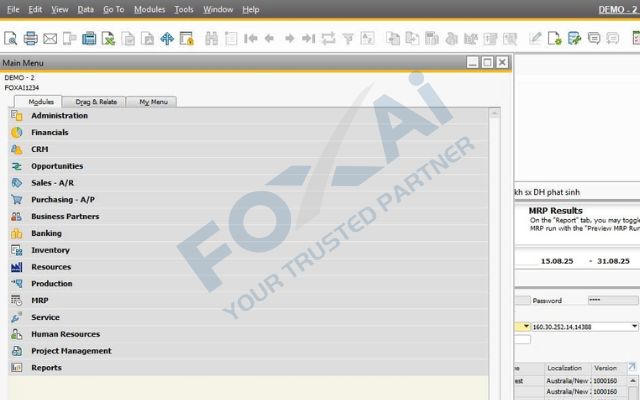Expand the Sales - A/R module

click(248, 183)
